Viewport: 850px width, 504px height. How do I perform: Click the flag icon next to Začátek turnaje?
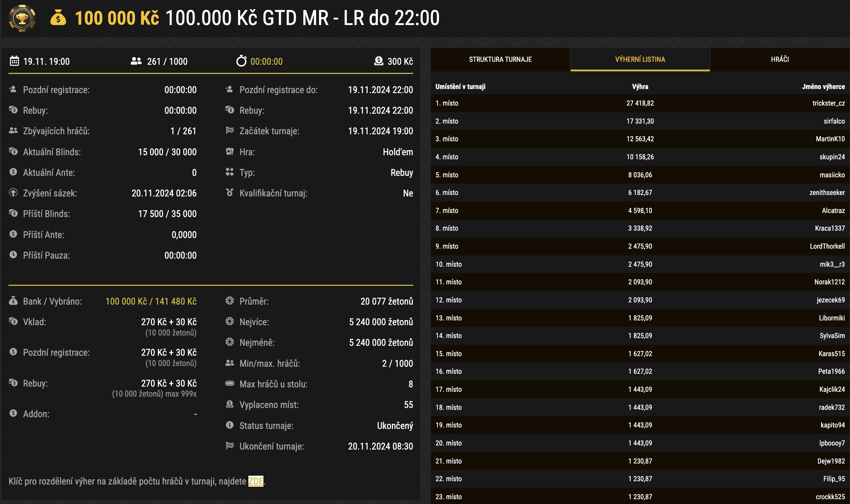pos(230,131)
